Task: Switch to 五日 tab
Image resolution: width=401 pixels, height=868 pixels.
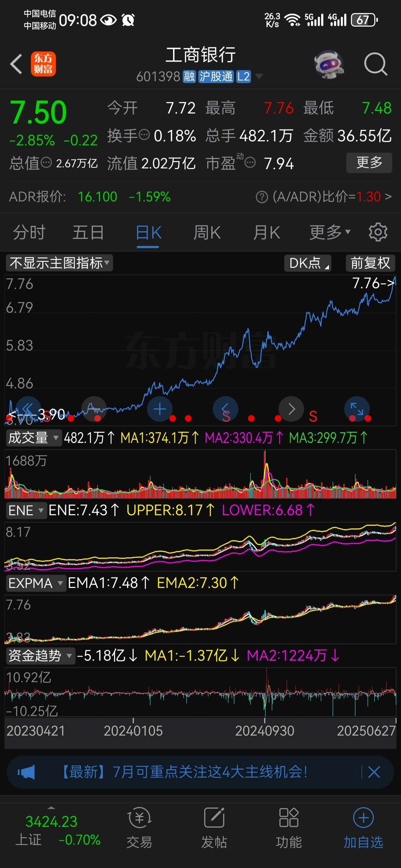Action: coord(88,233)
